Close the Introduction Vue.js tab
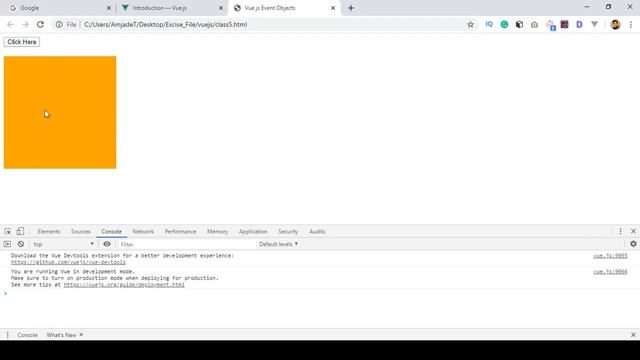 (221, 8)
